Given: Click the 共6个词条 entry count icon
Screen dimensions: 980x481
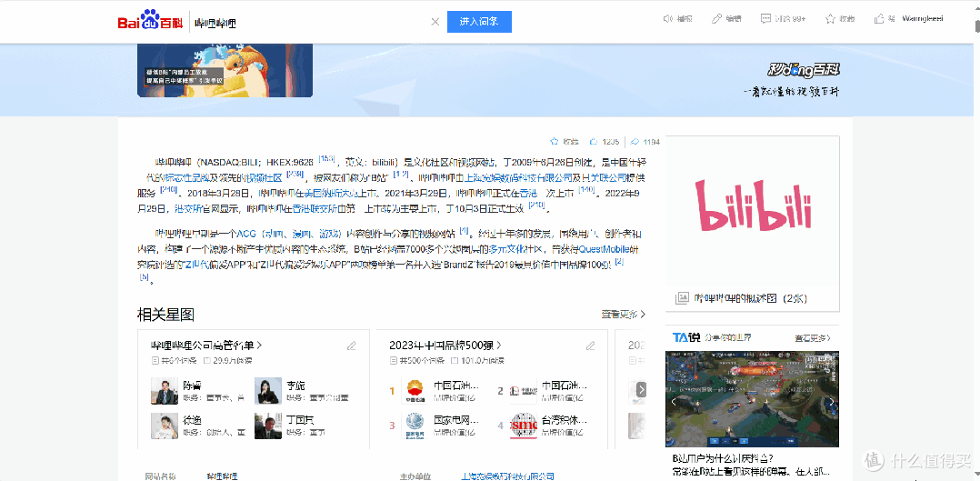Looking at the screenshot, I should pos(155,361).
